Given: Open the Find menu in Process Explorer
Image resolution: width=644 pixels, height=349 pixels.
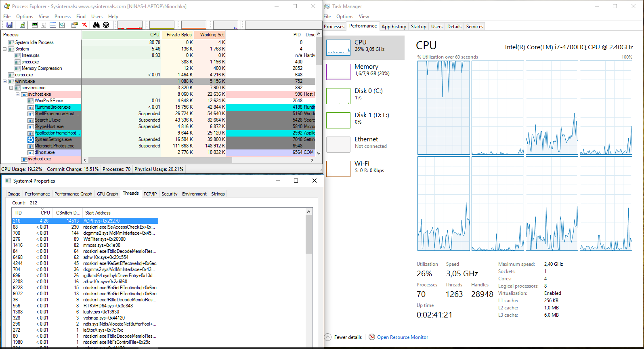Looking at the screenshot, I should tap(81, 17).
